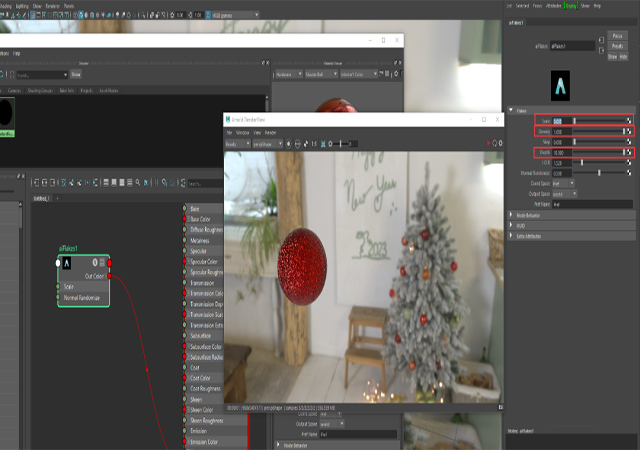Screen dimensions: 640x450
Task: Collapse the Flakes section
Action: click(x=511, y=110)
